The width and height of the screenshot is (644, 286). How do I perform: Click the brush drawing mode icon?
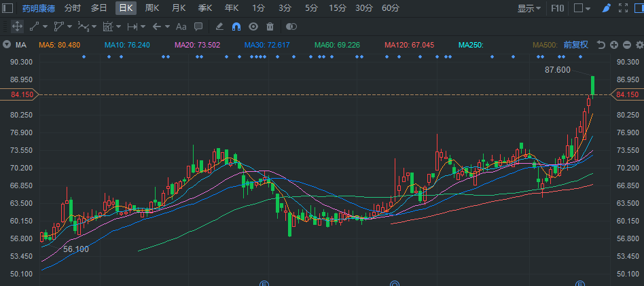click(606, 7)
